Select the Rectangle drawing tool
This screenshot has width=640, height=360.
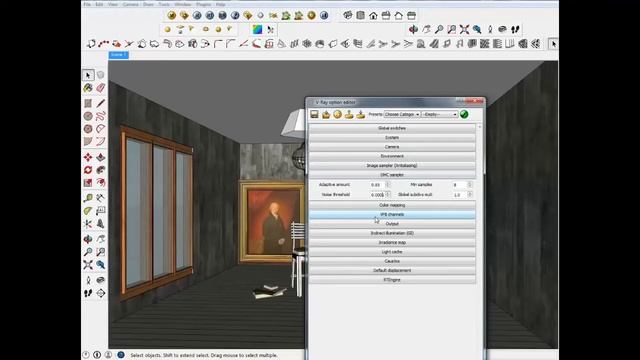click(x=88, y=103)
